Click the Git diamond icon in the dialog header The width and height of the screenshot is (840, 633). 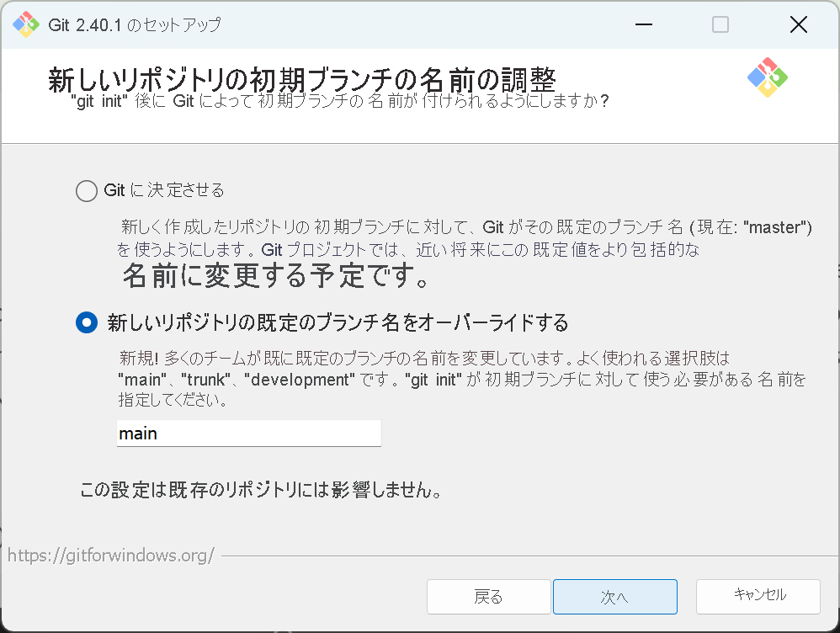pos(768,77)
